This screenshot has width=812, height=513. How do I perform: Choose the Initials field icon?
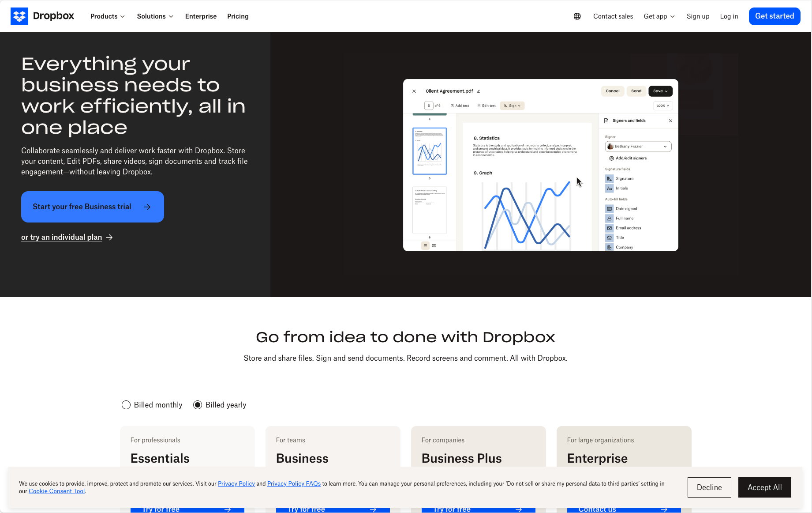pyautogui.click(x=610, y=189)
